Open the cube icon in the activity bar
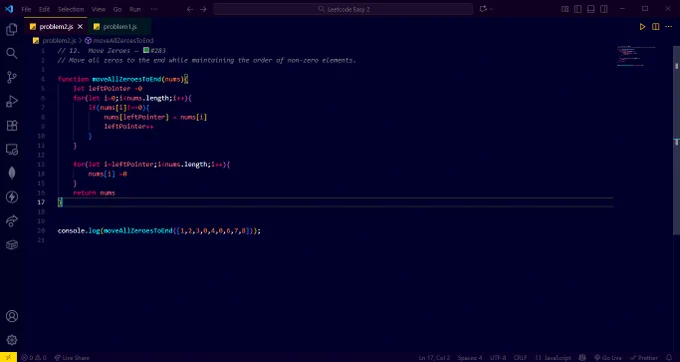This screenshot has width=680, height=362. coord(12,245)
